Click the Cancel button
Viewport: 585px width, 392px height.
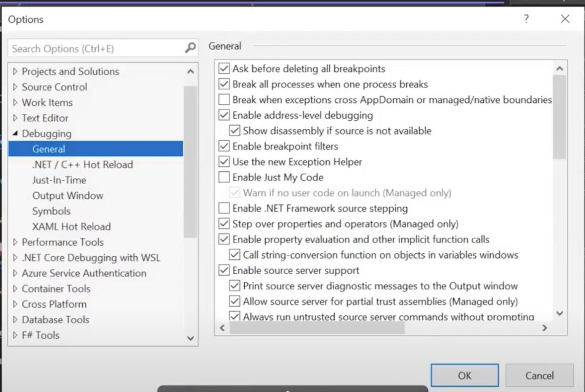click(x=539, y=375)
